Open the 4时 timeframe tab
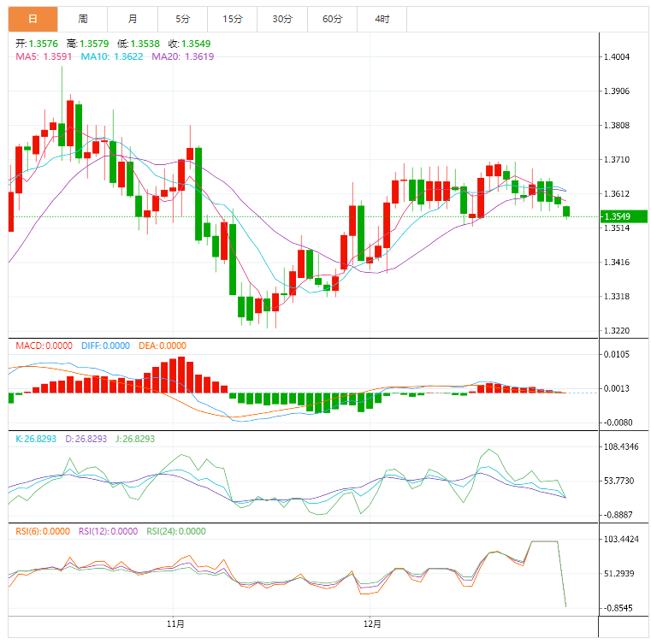651x644 pixels. coord(382,19)
